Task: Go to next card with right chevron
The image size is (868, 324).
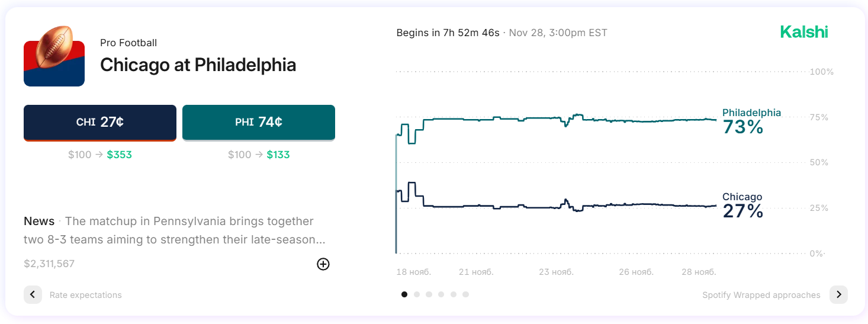Action: click(838, 294)
